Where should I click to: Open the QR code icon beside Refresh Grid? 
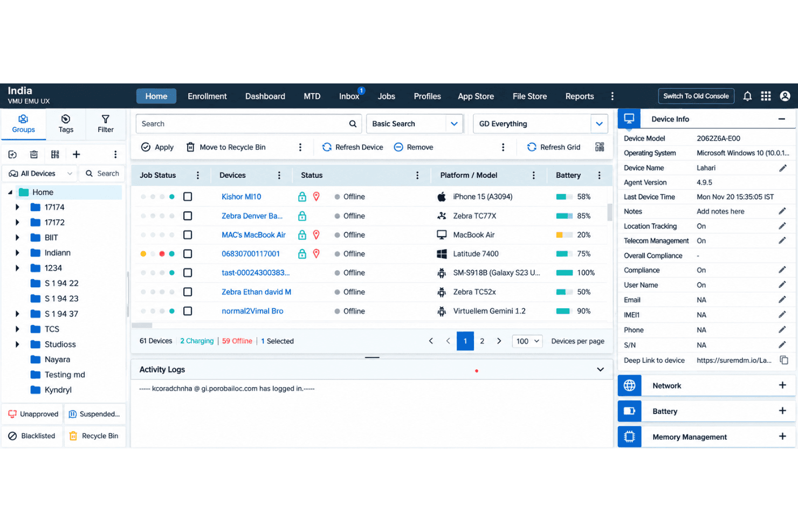click(x=600, y=147)
